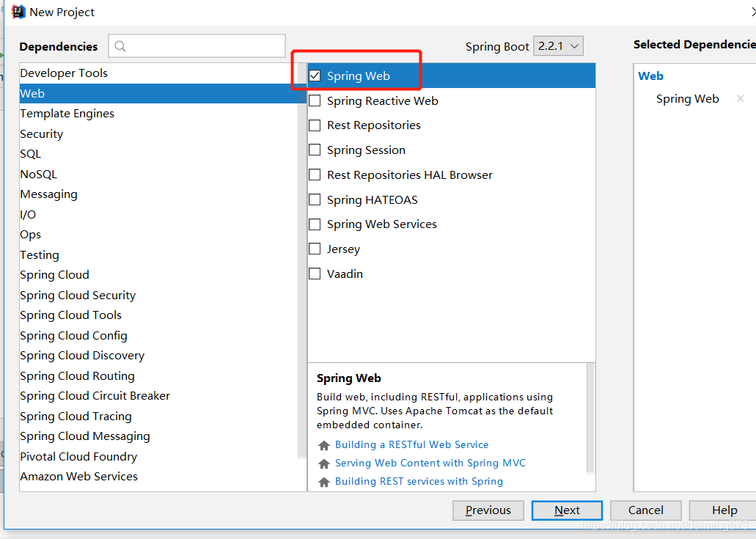Click the Web heading in Selected Dependencies

point(650,76)
